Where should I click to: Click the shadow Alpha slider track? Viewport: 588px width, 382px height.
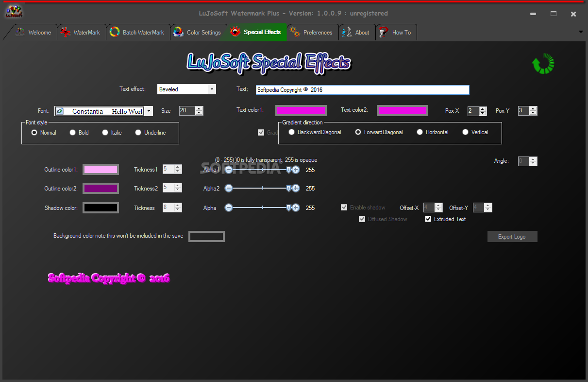pyautogui.click(x=262, y=208)
